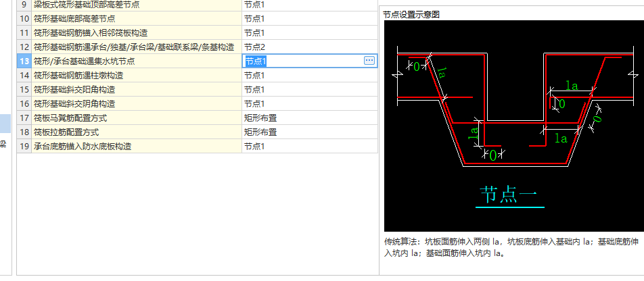Click row number 17 header cell
Viewport: 644px width, 281px height.
[x=24, y=118]
